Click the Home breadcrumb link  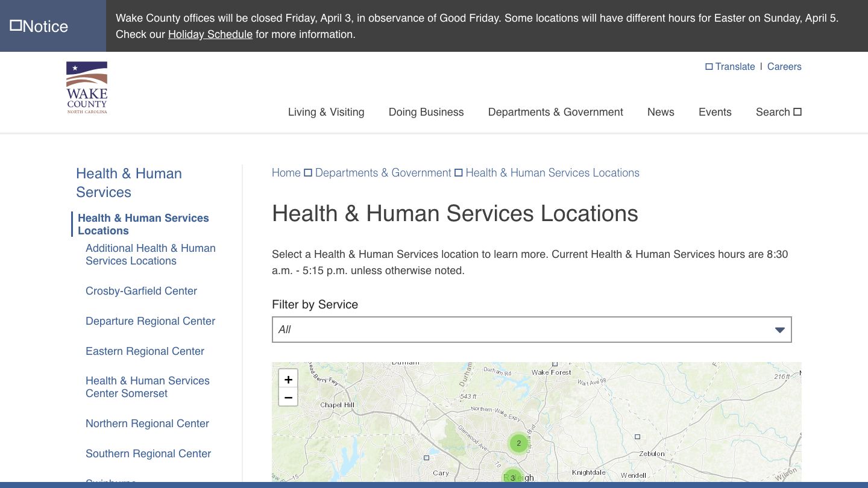(286, 173)
